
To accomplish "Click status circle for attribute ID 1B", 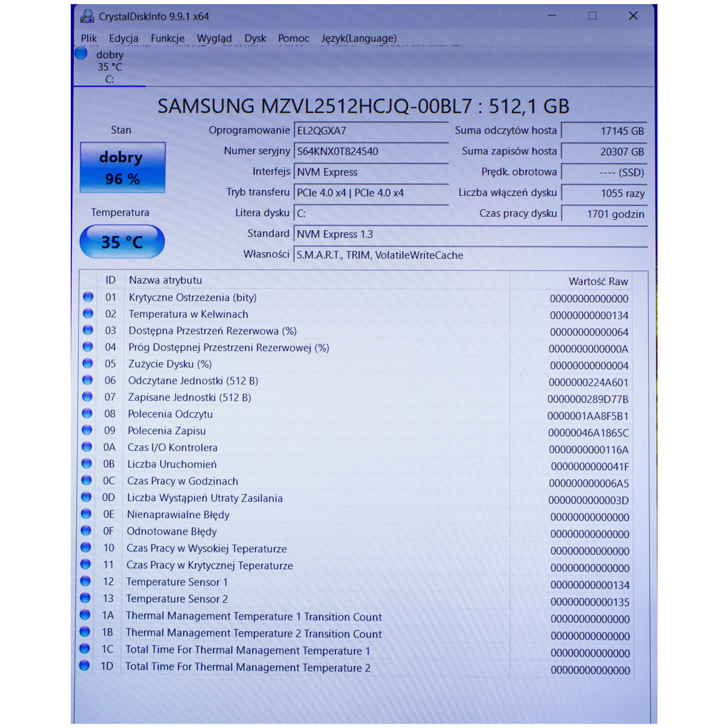I will [x=85, y=631].
